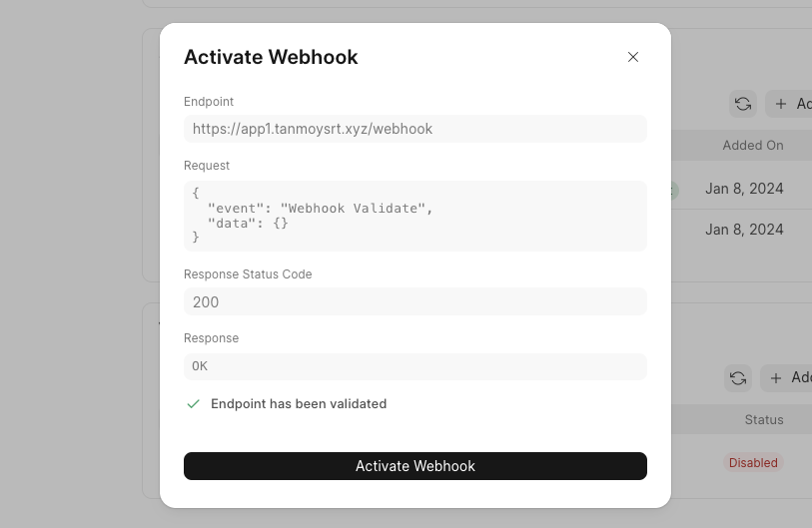Click the Added On column header

pyautogui.click(x=753, y=146)
